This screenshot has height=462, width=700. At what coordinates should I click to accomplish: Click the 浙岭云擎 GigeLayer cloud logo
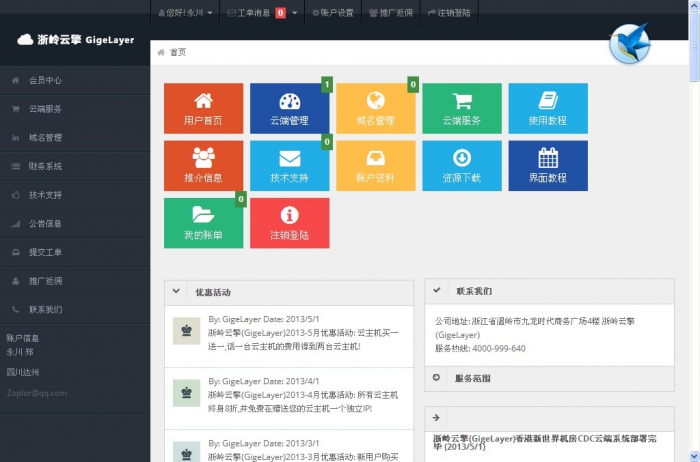pyautogui.click(x=75, y=40)
